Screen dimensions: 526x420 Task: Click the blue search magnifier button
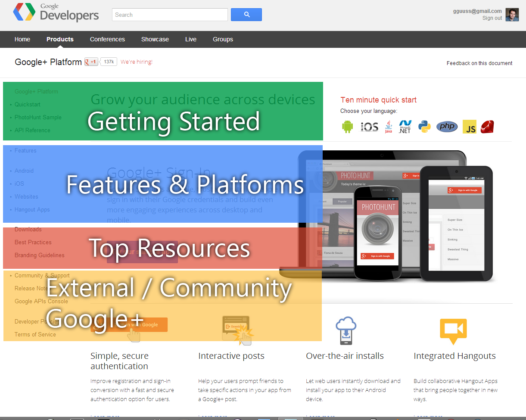(246, 15)
